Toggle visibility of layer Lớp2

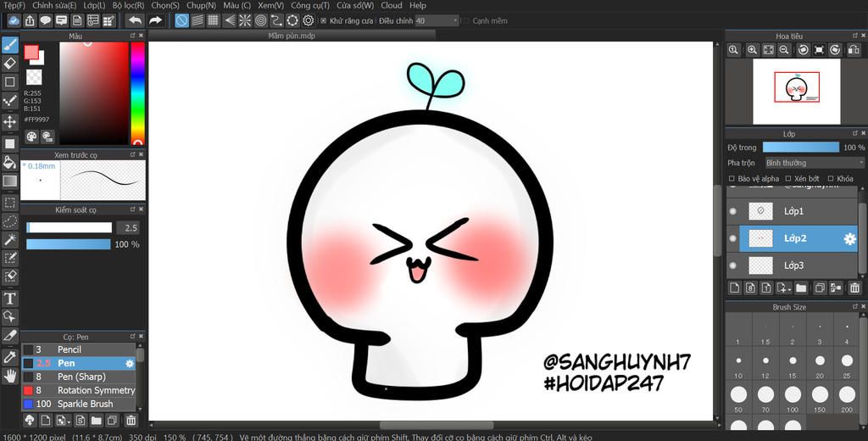pos(733,238)
